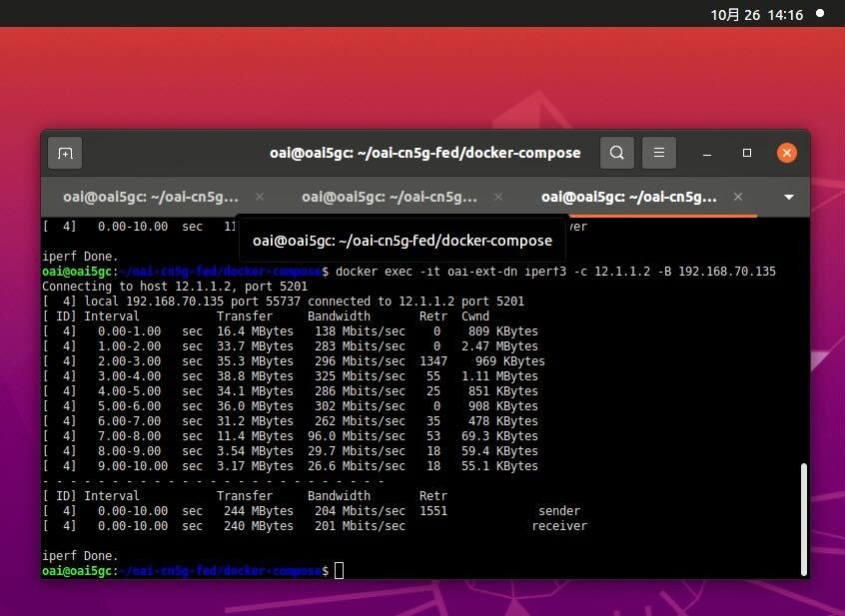Click the 'Cwnd' column header
Viewport: 845px width, 616px height.
(x=475, y=316)
